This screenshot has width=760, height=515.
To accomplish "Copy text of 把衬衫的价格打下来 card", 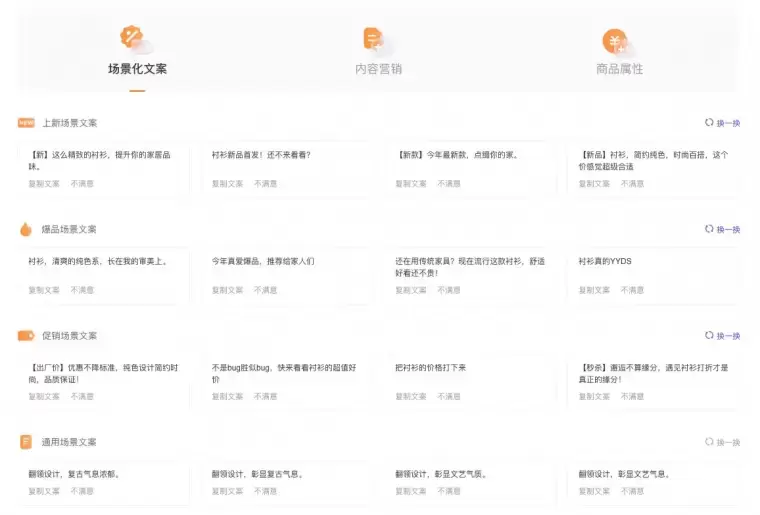I will (x=411, y=396).
